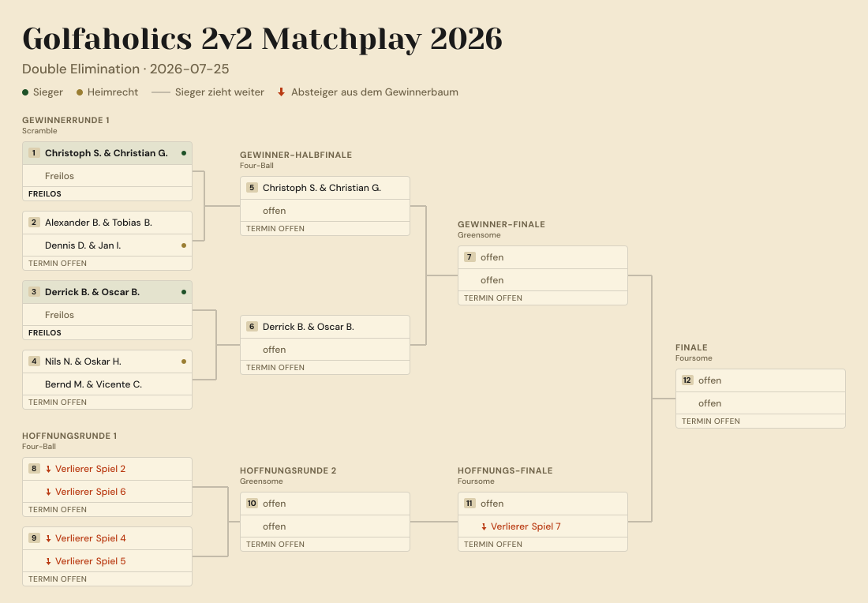Select Bernd M. & Vicente C. team row
The image size is (868, 603).
tap(107, 384)
